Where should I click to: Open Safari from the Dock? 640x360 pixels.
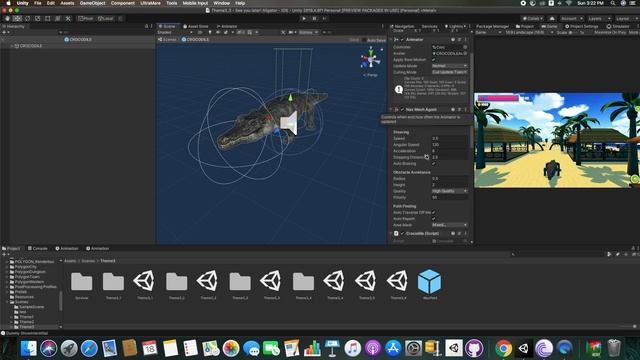(x=89, y=348)
